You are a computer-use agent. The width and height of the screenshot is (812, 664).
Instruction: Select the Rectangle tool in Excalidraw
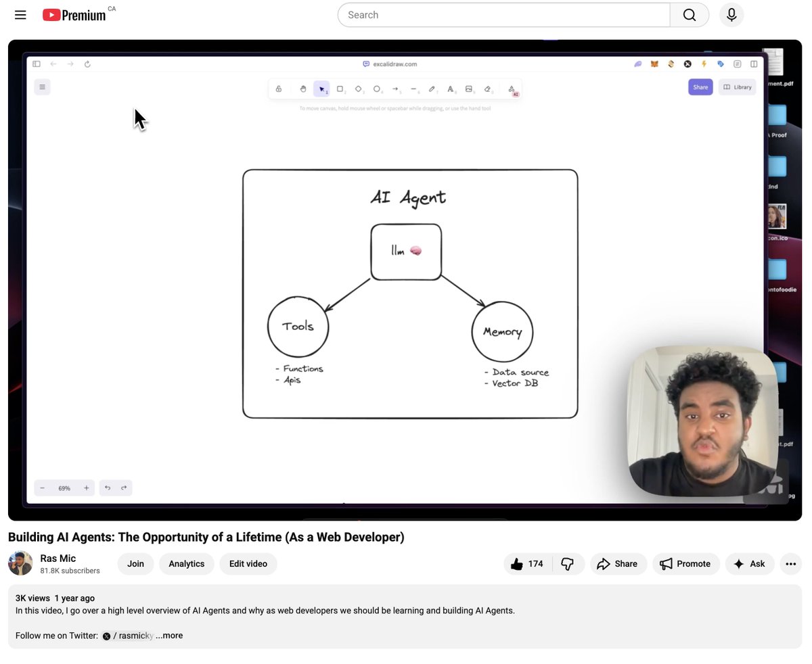[340, 89]
